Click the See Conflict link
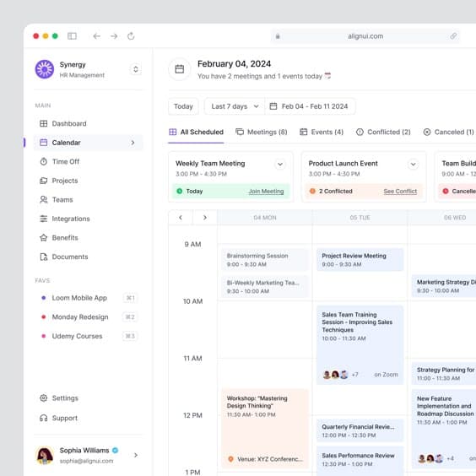This screenshot has width=476, height=476. coord(400,192)
